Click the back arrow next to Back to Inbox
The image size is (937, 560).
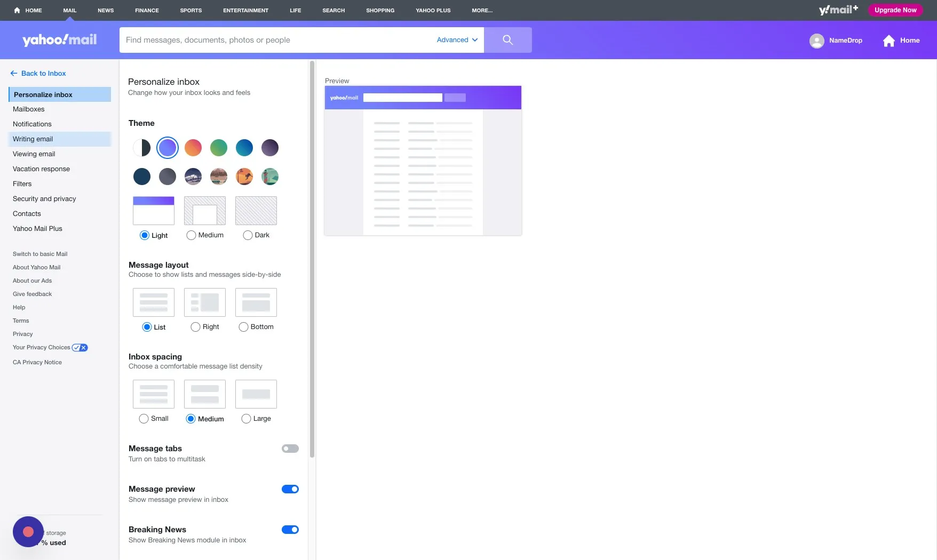click(x=14, y=74)
